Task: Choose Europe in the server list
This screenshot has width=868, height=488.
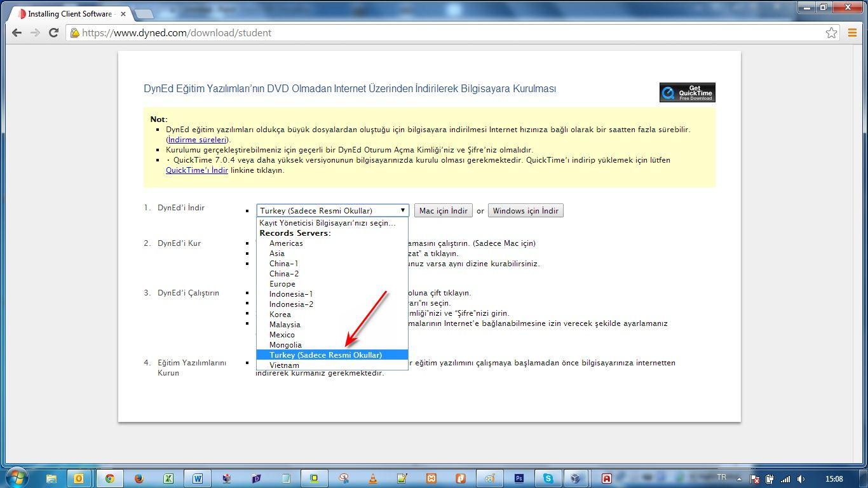Action: pyautogui.click(x=332, y=284)
